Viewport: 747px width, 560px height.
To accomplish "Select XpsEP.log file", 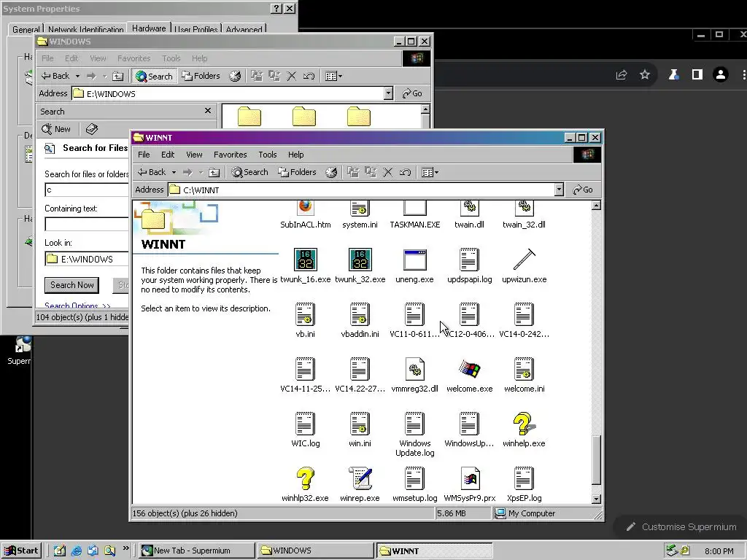I will [524, 484].
